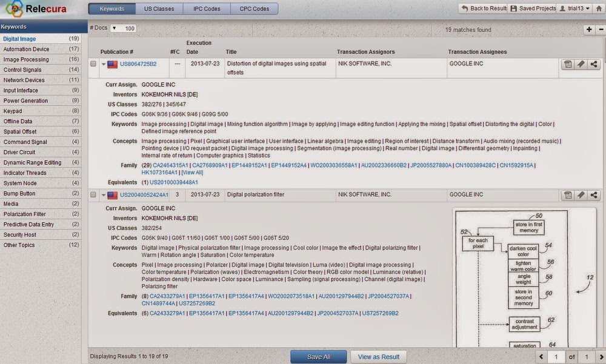
Task: Open Saved Projects
Action: [x=533, y=8]
